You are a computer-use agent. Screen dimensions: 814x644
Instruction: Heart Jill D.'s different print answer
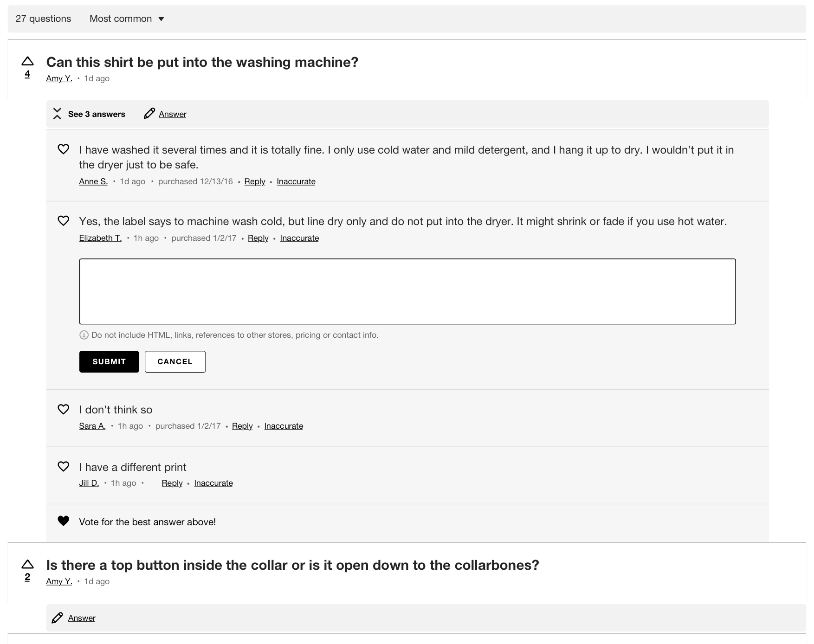(63, 466)
